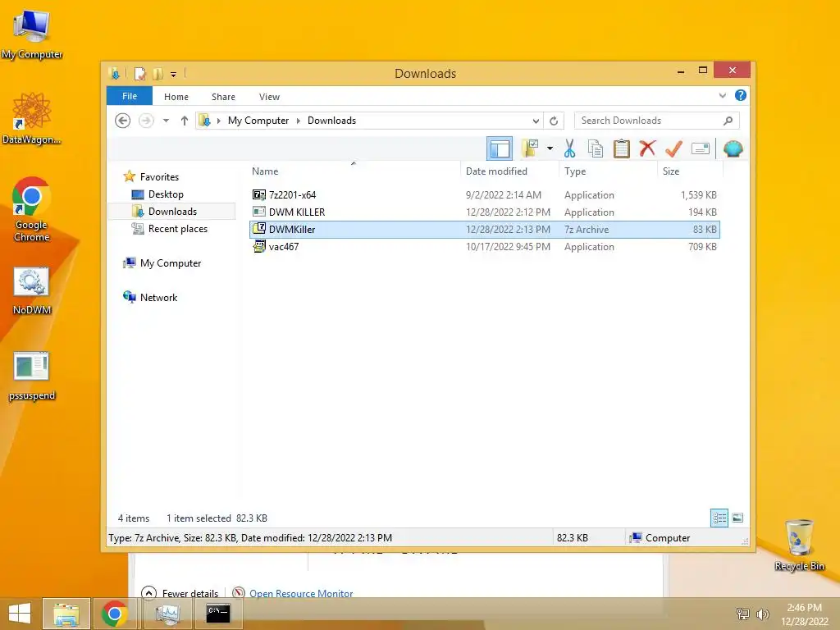Click the Properties quick access icon
The height and width of the screenshot is (630, 840).
(139, 73)
